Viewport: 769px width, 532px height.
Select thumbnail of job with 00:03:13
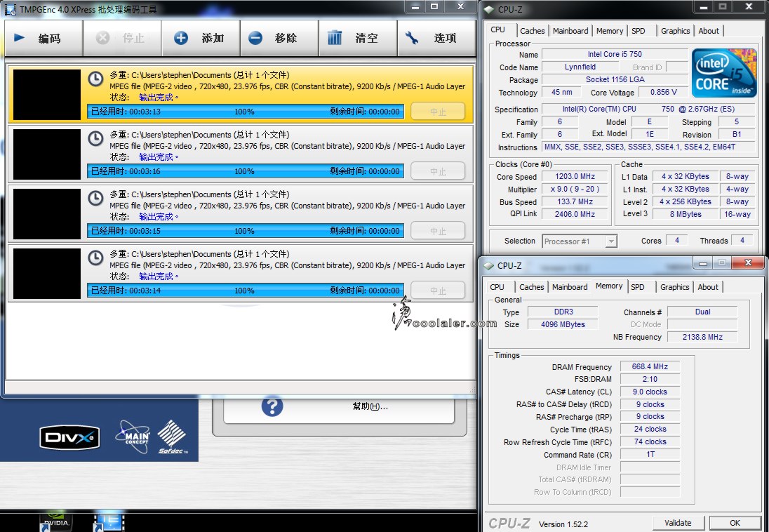pyautogui.click(x=46, y=94)
